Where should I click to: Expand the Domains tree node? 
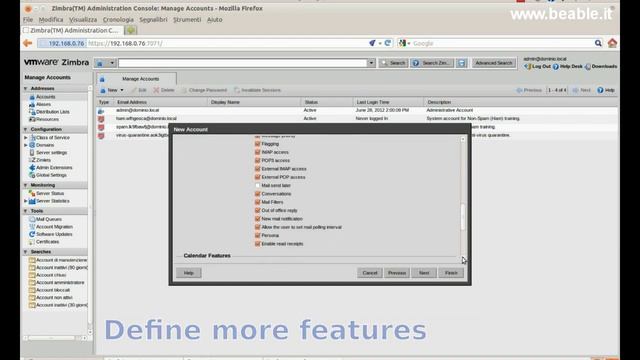[26, 145]
